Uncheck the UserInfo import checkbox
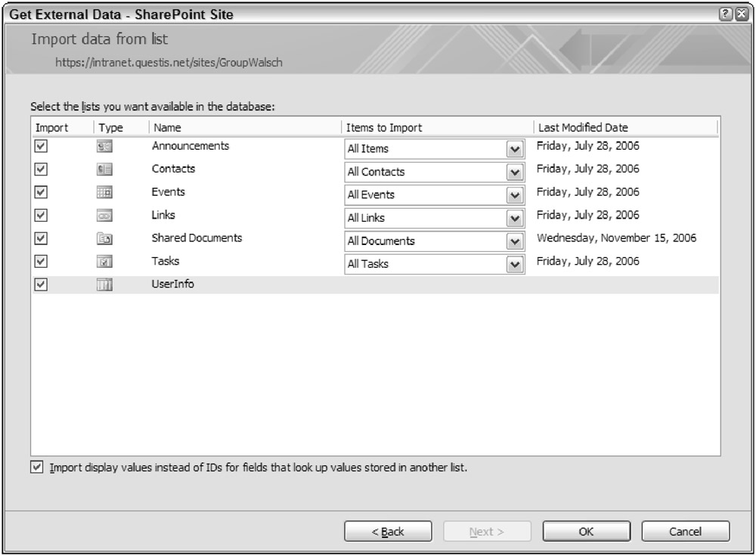The image size is (756, 556). [42, 285]
